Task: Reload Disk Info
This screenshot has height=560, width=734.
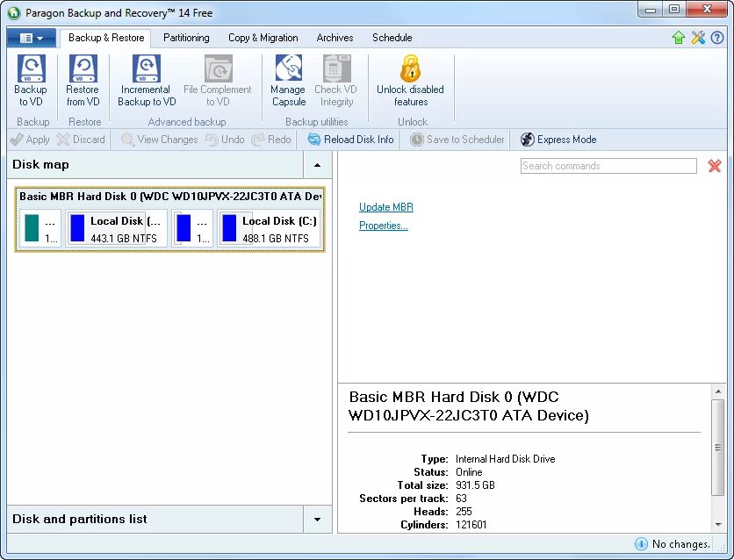Action: point(350,140)
